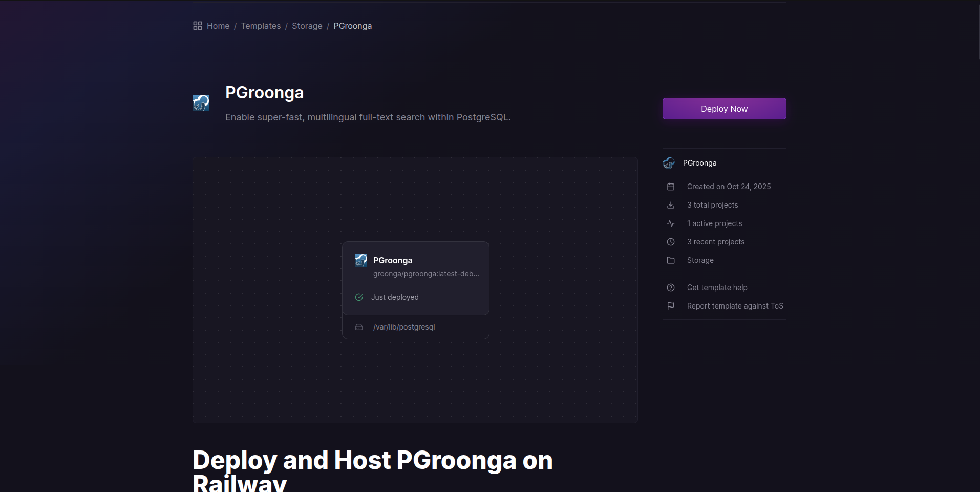This screenshot has width=980, height=492.
Task: Click the download icon beside total projects
Action: pyautogui.click(x=671, y=205)
